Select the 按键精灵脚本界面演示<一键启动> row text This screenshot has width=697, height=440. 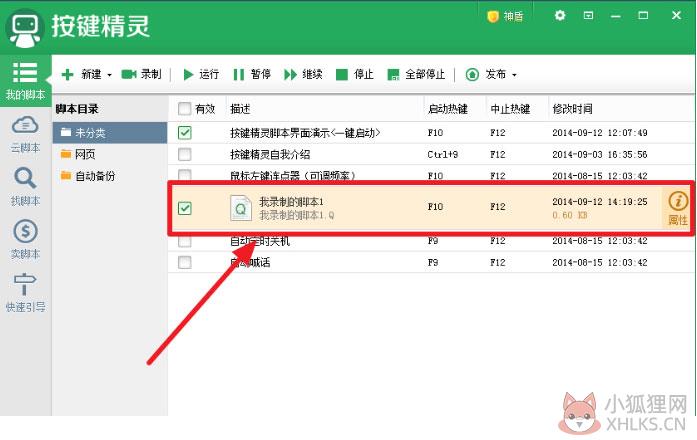pos(305,132)
